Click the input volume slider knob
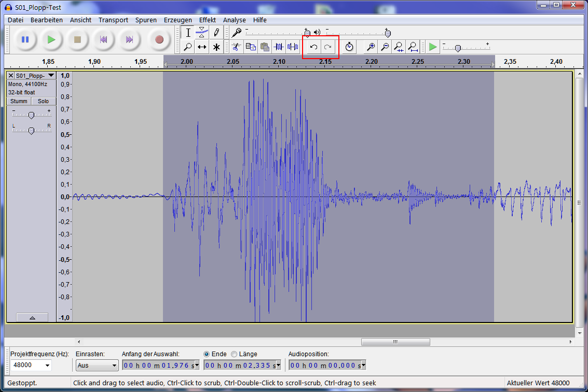Screen dimensions: 588x392 pyautogui.click(x=307, y=34)
